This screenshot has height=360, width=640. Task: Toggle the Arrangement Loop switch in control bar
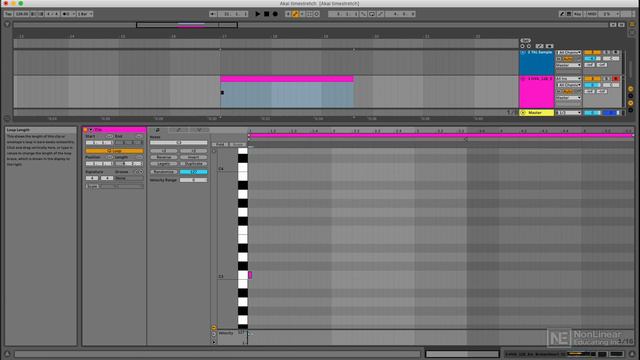tap(372, 14)
